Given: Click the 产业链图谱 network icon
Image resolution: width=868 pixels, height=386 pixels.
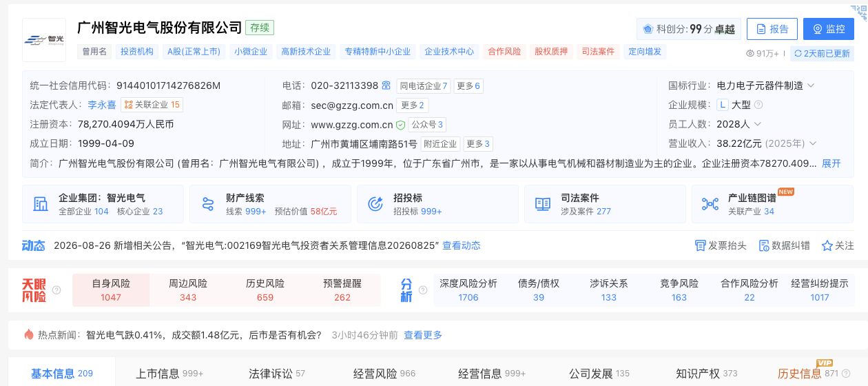Looking at the screenshot, I should (x=710, y=204).
